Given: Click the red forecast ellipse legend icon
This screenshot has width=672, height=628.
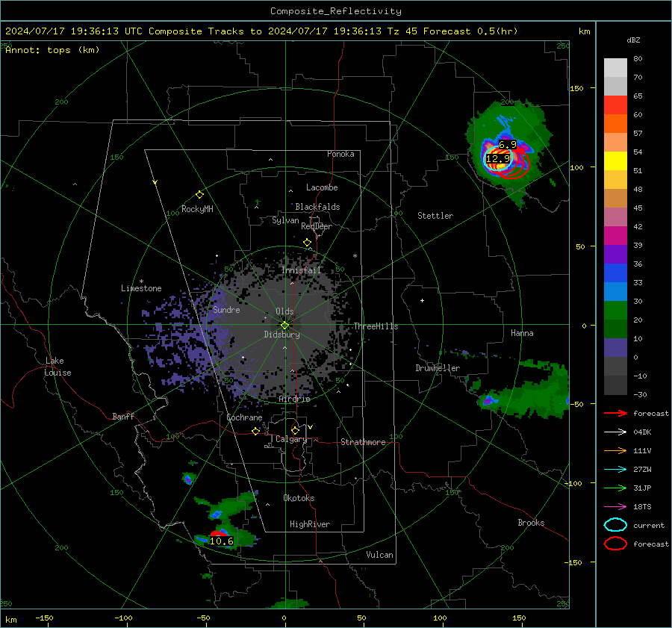Looking at the screenshot, I should point(615,544).
